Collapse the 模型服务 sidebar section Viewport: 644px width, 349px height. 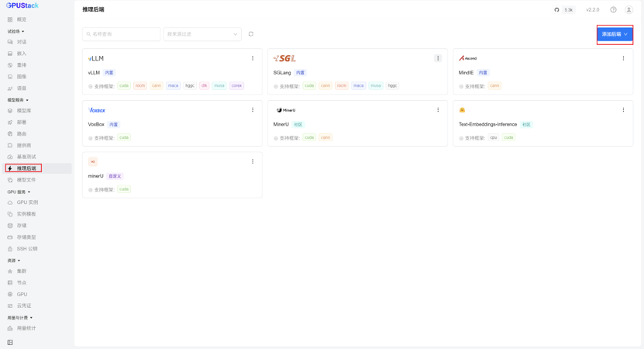pyautogui.click(x=18, y=100)
